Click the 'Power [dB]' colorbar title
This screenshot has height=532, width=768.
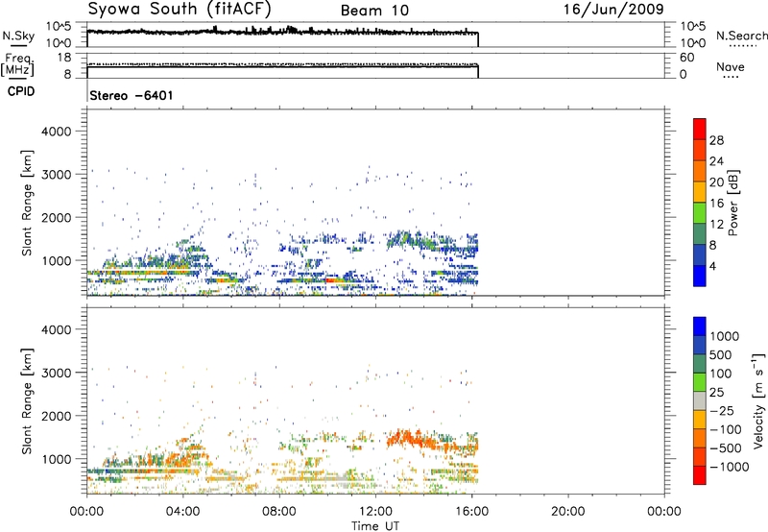(732, 203)
